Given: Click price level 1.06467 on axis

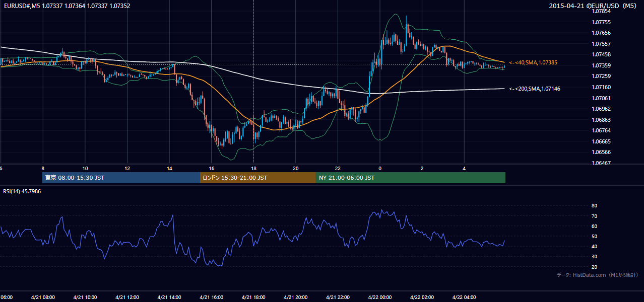Looking at the screenshot, I should 602,163.
